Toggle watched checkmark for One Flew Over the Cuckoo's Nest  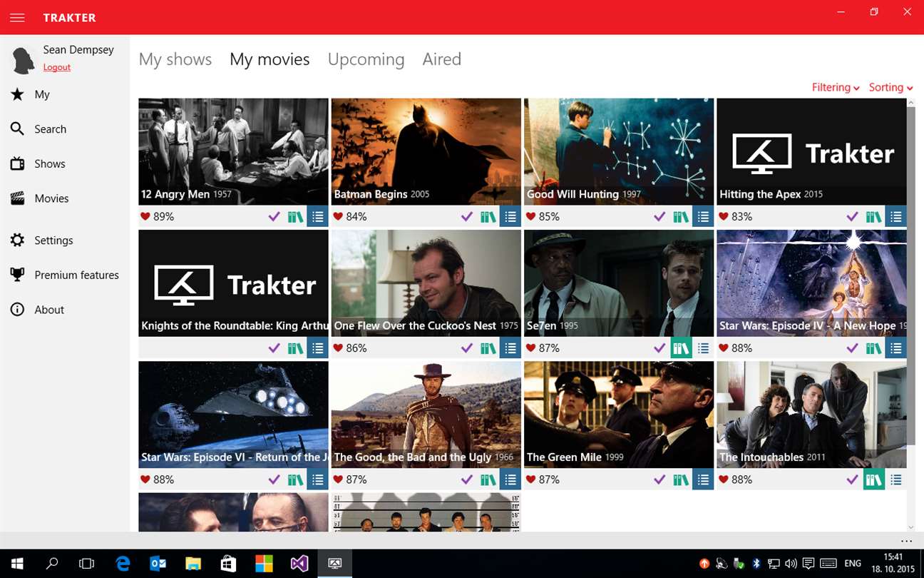(467, 348)
